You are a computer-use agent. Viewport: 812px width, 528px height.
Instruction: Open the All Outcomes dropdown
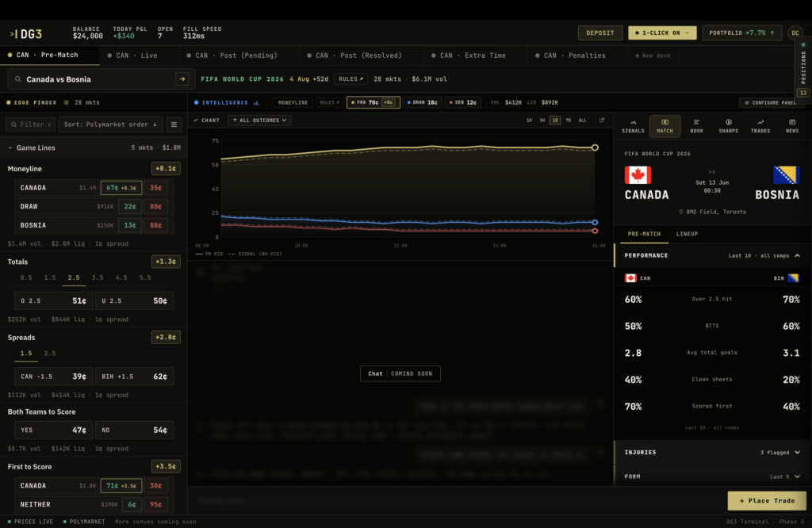click(259, 120)
